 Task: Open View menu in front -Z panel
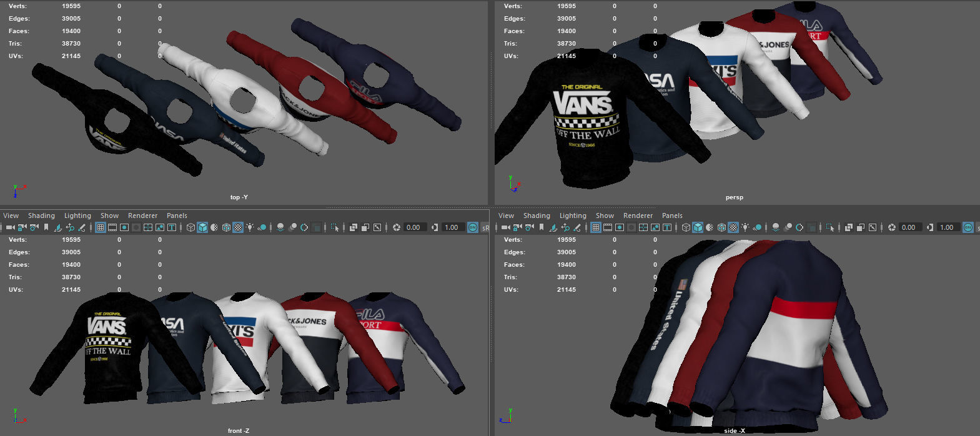click(x=11, y=216)
